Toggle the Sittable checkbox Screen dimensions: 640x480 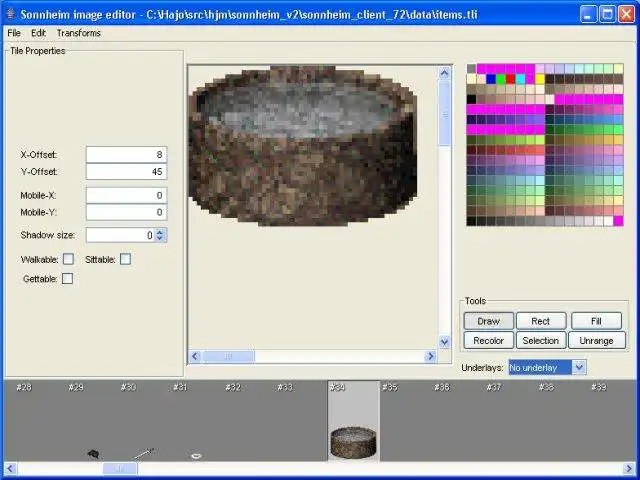click(125, 259)
